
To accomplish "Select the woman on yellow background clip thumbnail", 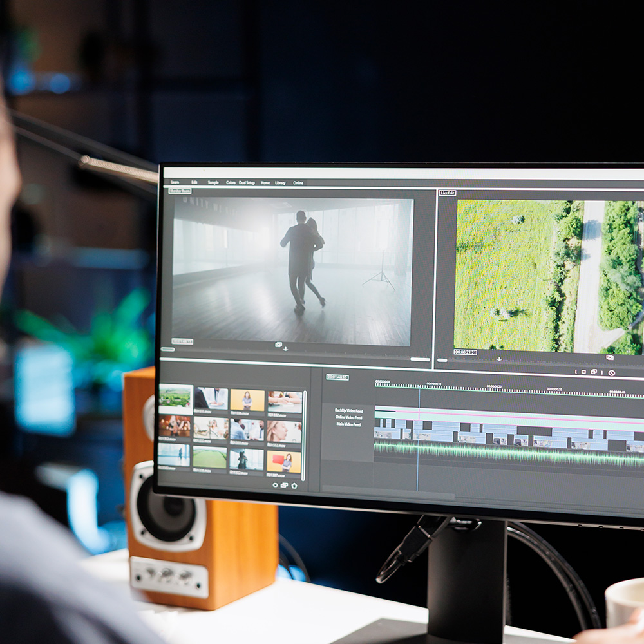I will pos(247,400).
